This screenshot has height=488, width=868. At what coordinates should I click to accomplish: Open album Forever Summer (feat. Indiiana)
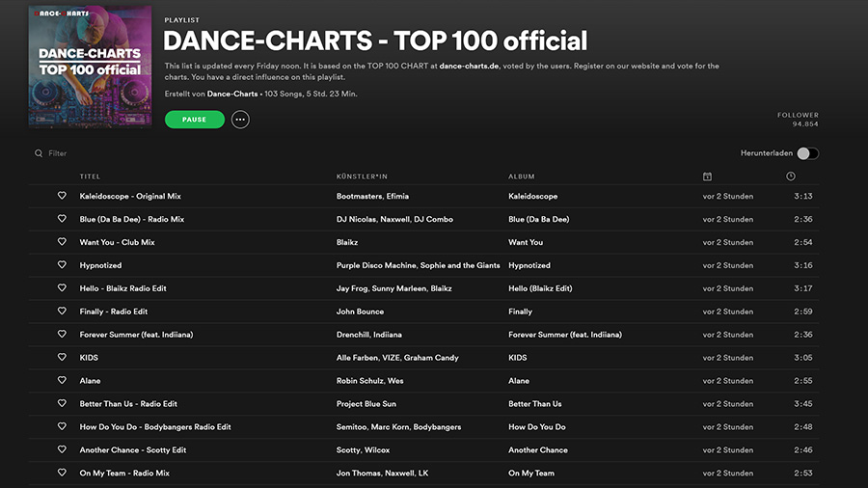coord(565,335)
